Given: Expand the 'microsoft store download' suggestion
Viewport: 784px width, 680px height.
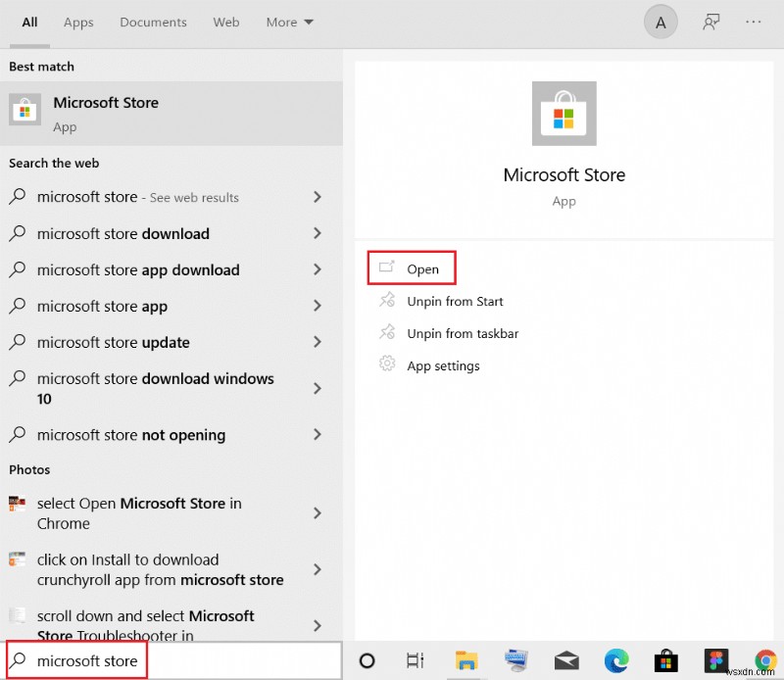Looking at the screenshot, I should click(x=318, y=233).
